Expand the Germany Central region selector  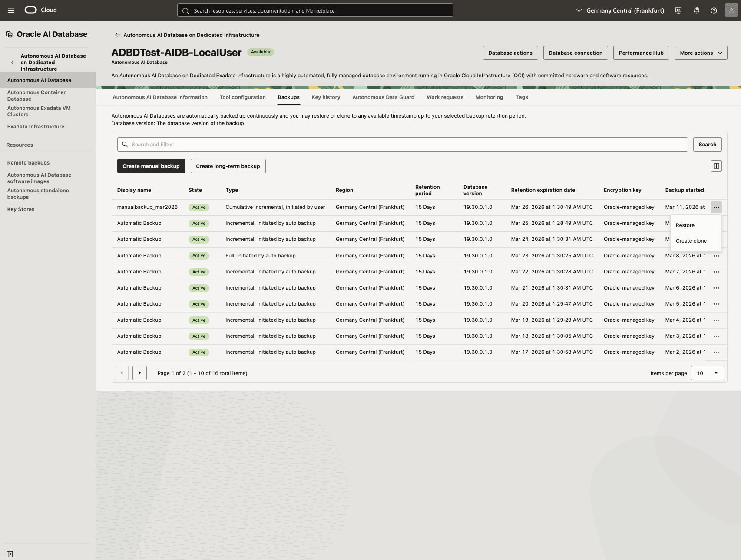click(620, 10)
